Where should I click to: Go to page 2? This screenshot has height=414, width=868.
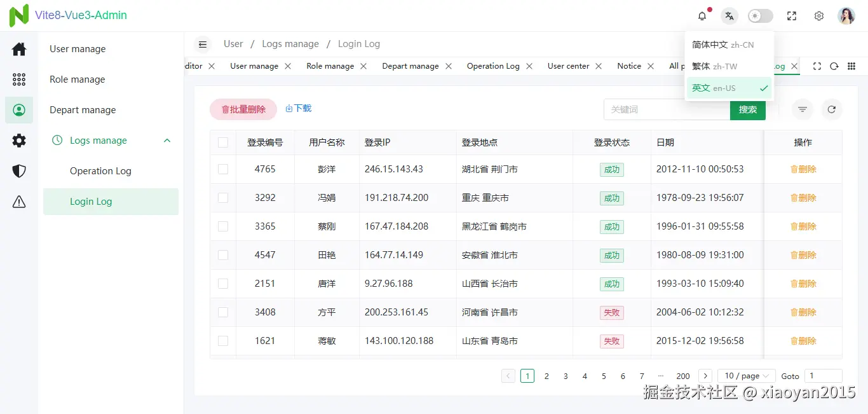546,376
